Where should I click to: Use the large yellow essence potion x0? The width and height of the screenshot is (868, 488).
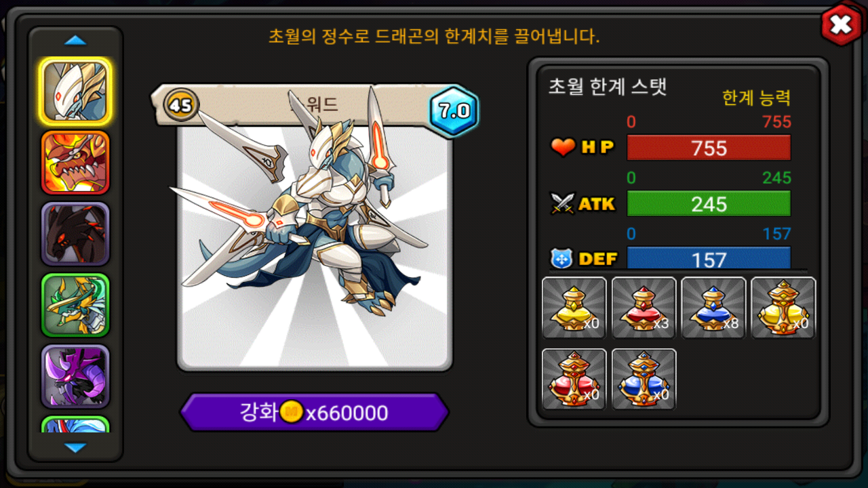783,308
